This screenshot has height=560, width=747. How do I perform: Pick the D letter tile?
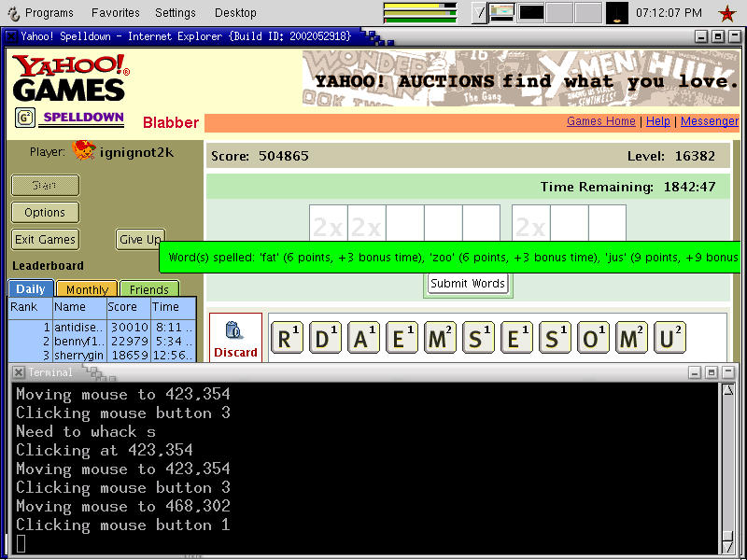325,338
